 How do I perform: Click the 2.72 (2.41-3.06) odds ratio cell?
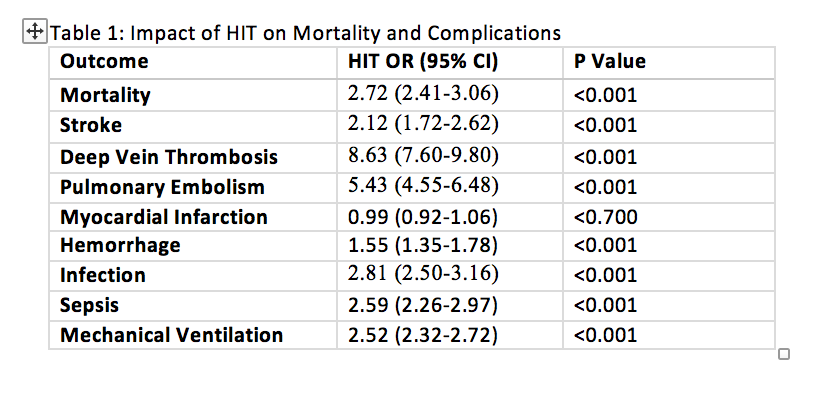pyautogui.click(x=450, y=96)
